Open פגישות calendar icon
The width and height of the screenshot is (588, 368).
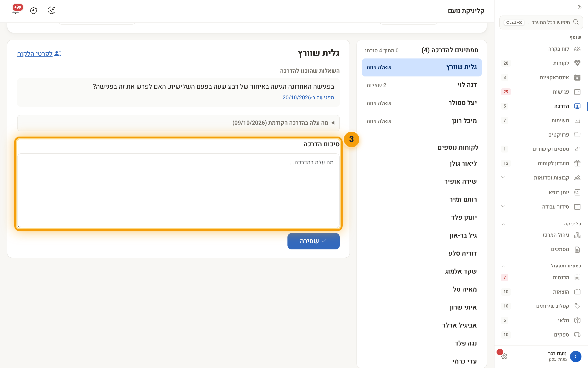(x=577, y=92)
